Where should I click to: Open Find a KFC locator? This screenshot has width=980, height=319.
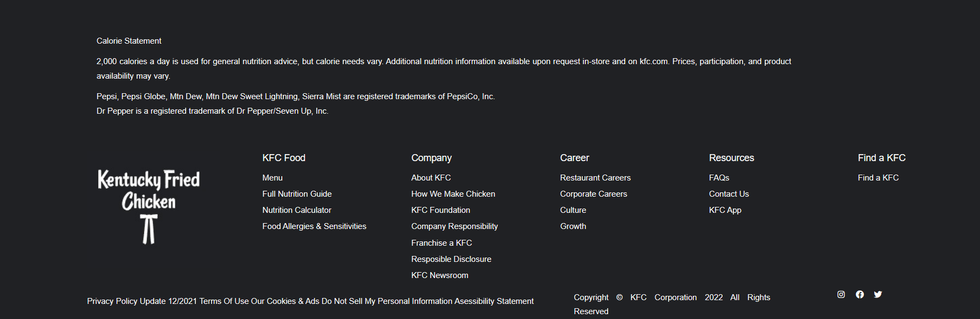[x=878, y=177]
